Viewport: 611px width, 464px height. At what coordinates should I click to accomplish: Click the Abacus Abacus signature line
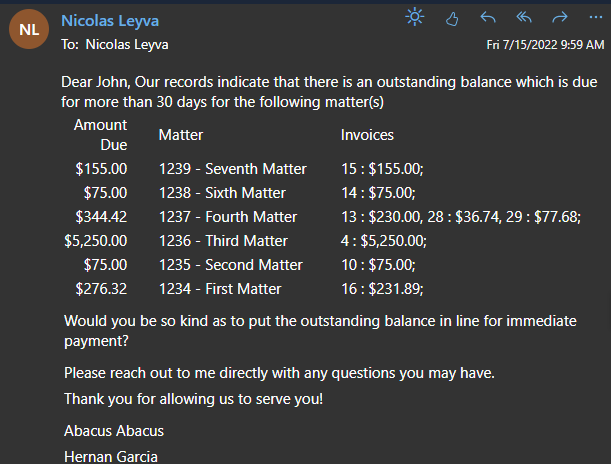113,431
